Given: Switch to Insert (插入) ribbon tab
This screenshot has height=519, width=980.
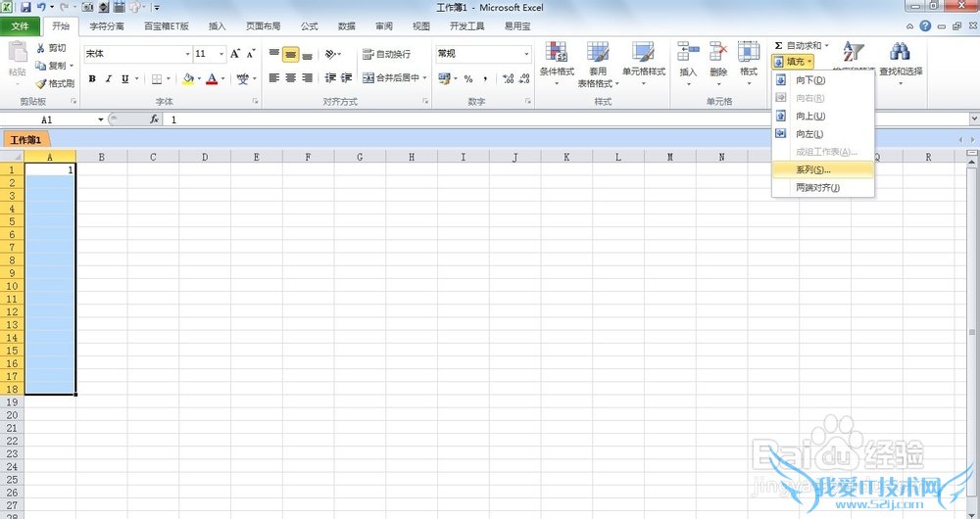Looking at the screenshot, I should point(217,26).
